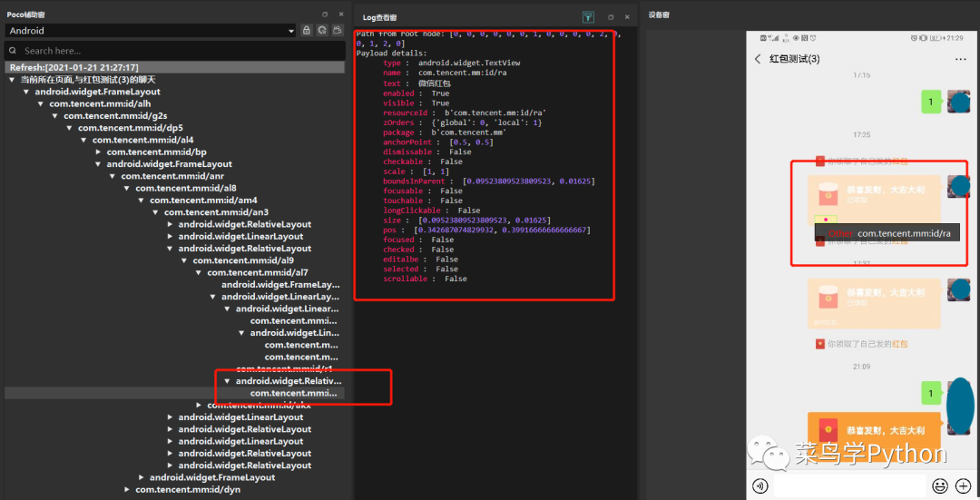Click the 'scrollable : False' log line
Image resolution: width=980 pixels, height=500 pixels.
click(x=425, y=279)
